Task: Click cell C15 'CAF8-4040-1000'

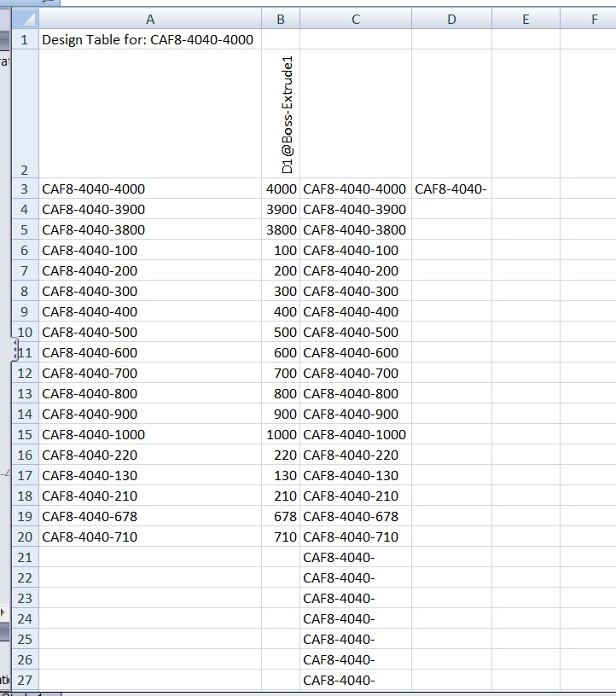Action: click(356, 434)
